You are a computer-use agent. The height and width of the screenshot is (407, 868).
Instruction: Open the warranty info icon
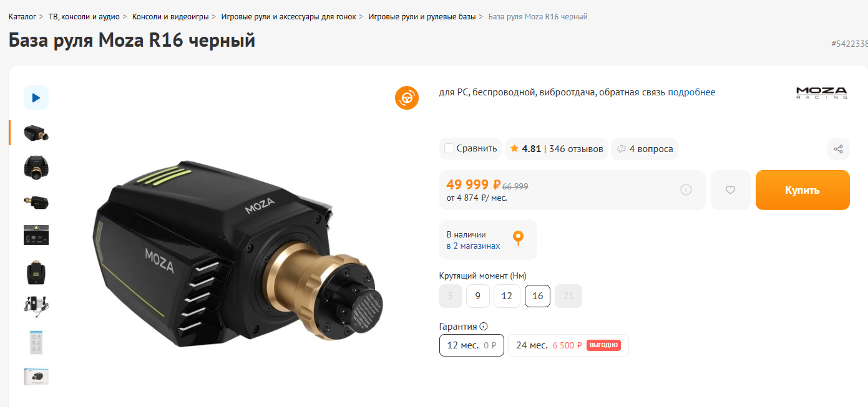(484, 327)
